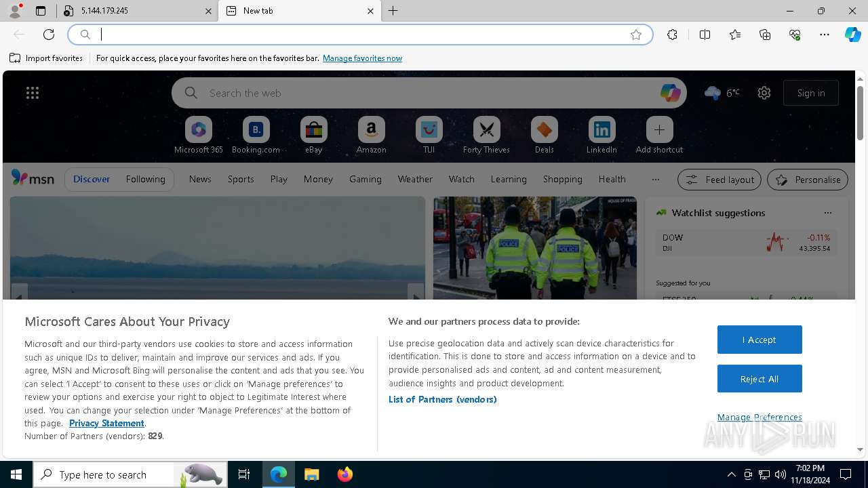Open the Booking.com shortcut
Viewport: 868px width, 488px height.
pos(256,135)
